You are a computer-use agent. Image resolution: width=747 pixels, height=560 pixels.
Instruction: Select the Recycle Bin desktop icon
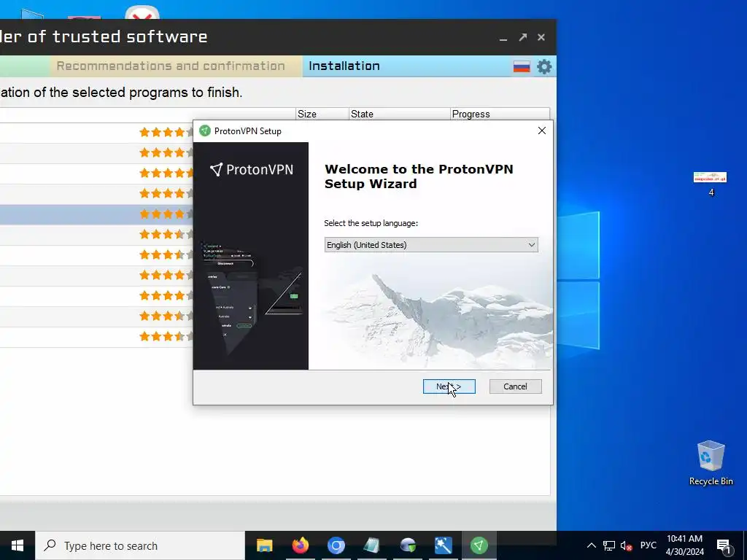pos(711,463)
